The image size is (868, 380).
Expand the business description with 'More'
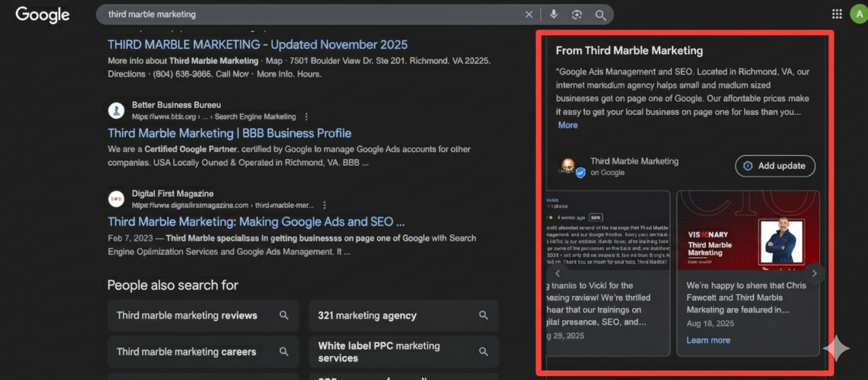point(568,125)
